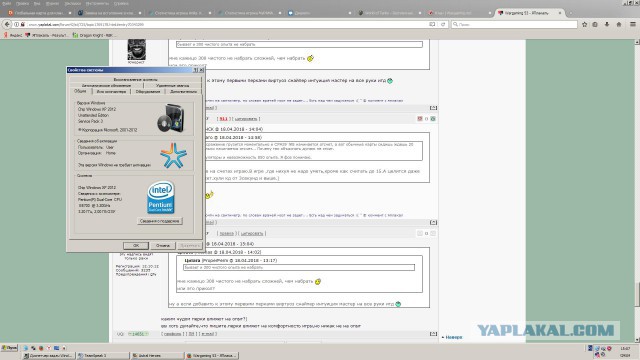Click the цитировать link in third post
Screen dimensions: 640x360
click(x=252, y=233)
